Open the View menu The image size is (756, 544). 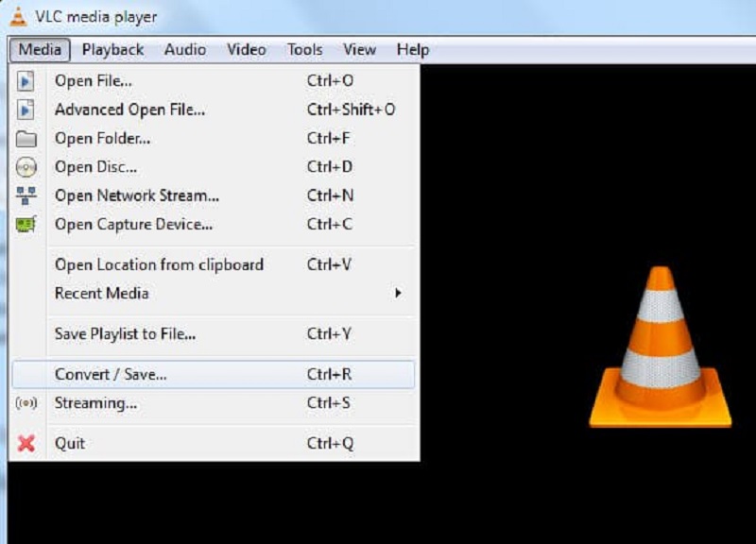[x=358, y=49]
